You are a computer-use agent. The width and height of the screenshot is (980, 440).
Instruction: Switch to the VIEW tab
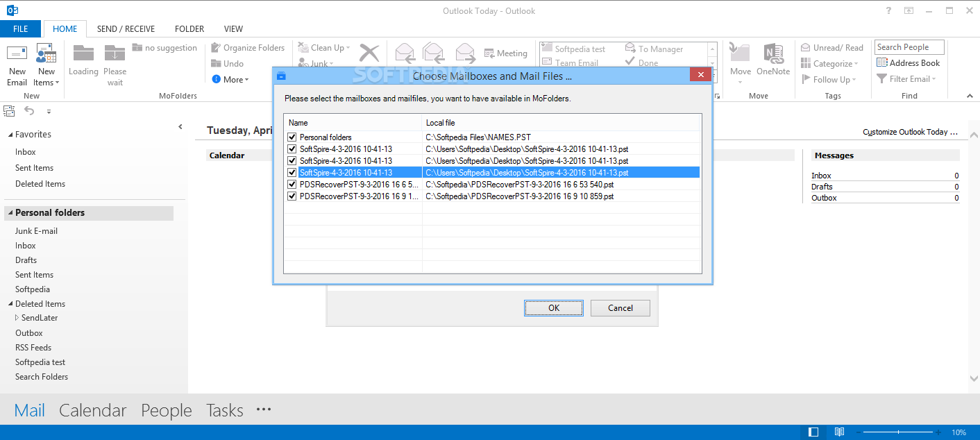(x=233, y=29)
